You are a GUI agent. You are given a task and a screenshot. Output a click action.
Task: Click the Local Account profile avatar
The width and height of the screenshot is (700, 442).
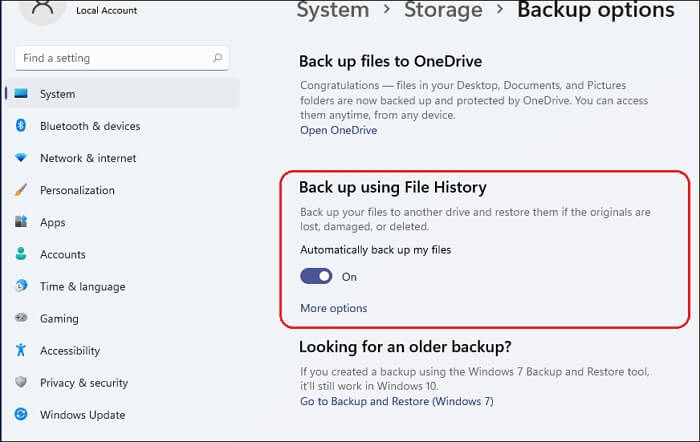coord(42,8)
